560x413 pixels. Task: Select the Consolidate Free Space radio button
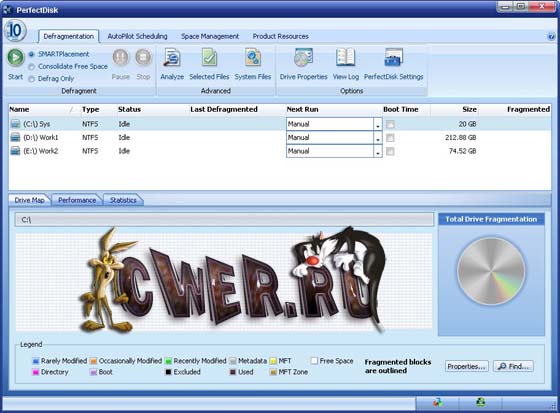pyautogui.click(x=32, y=67)
